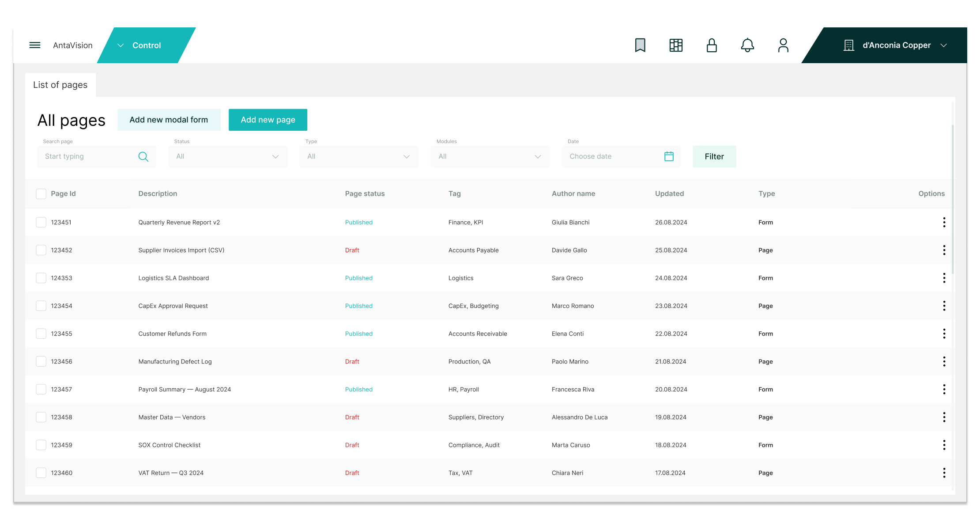Open notifications via the bell icon

(747, 45)
